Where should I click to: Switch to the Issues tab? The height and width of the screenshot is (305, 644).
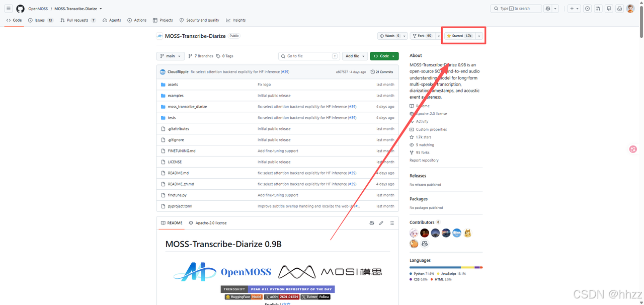[x=41, y=20]
